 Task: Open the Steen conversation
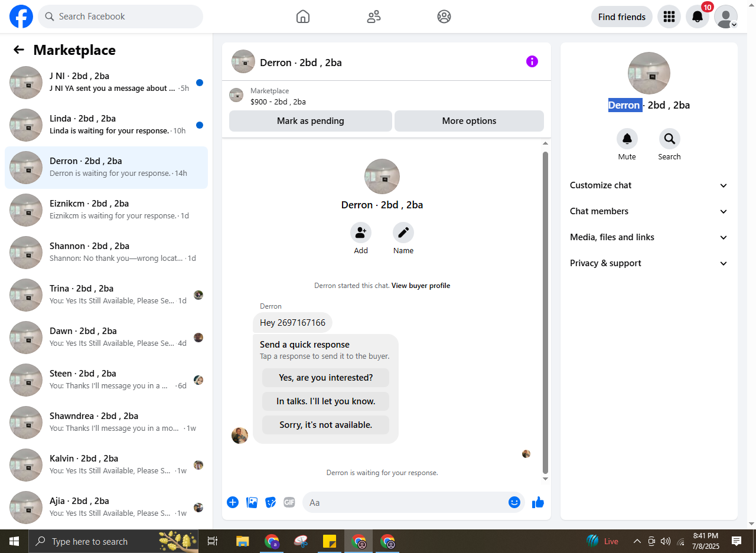[x=106, y=380]
